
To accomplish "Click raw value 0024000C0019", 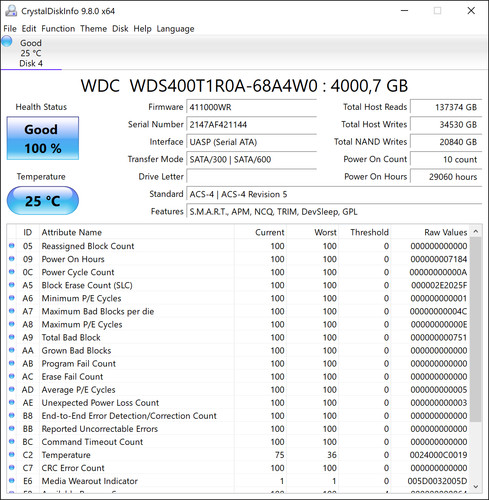I will [x=438, y=455].
